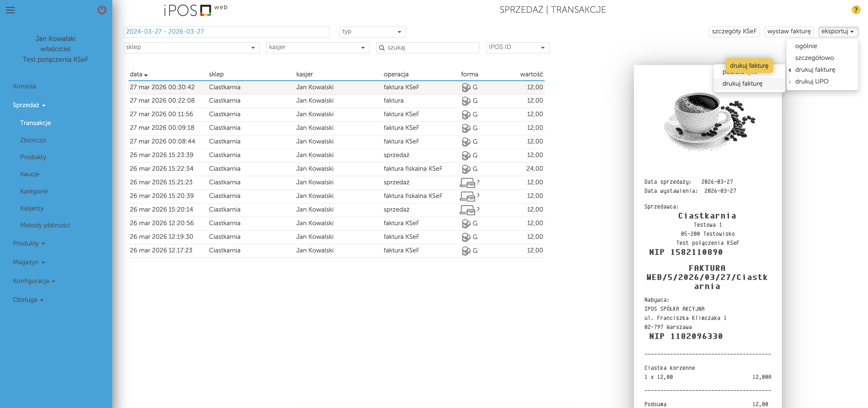Open the IPOS ID dropdown
The width and height of the screenshot is (868, 408).
tap(517, 48)
